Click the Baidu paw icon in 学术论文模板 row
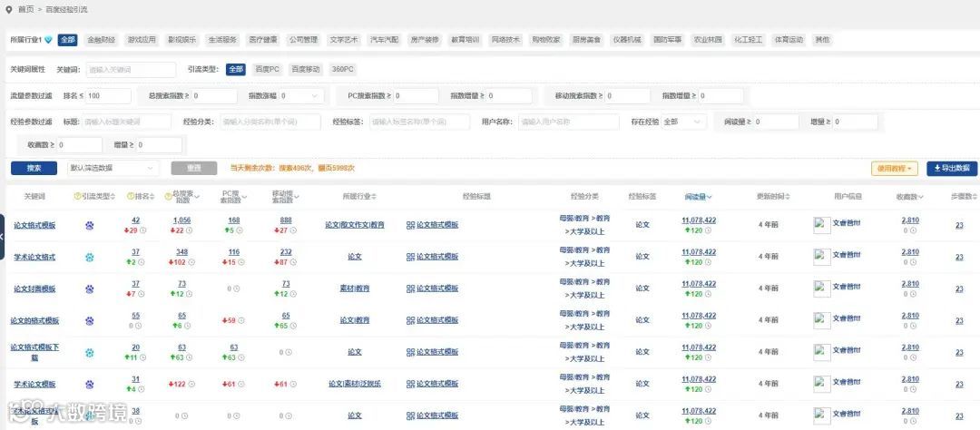Viewport: 980px width, 430px height. 89,384
